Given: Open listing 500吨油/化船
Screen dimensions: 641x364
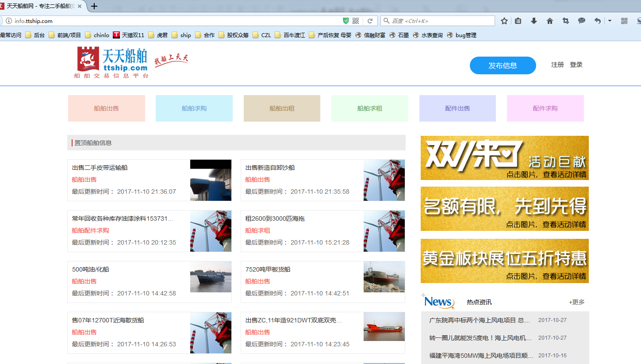Looking at the screenshot, I should [91, 269].
